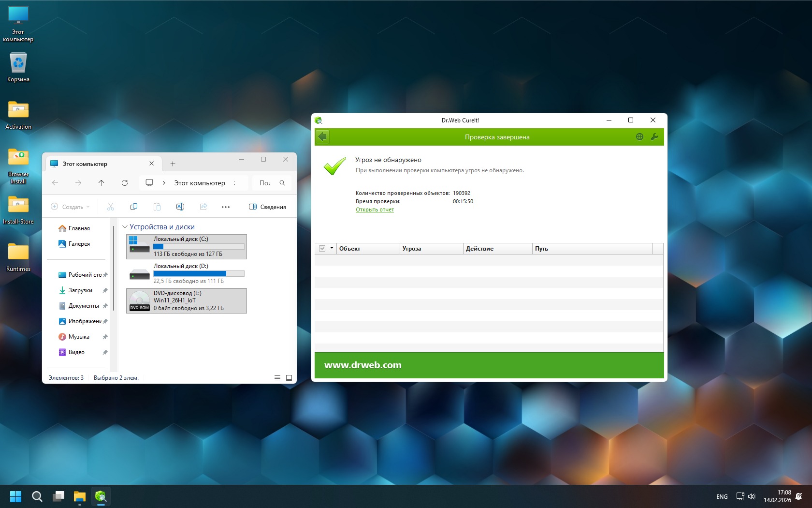812x508 pixels.
Task: Click the 'Открыть отчет' link
Action: click(x=375, y=210)
